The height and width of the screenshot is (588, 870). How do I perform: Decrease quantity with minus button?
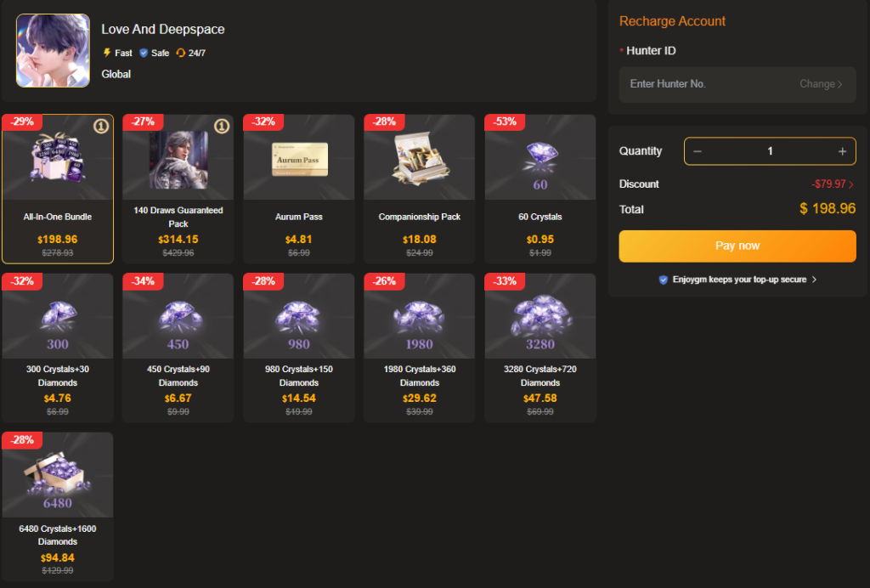tap(698, 151)
